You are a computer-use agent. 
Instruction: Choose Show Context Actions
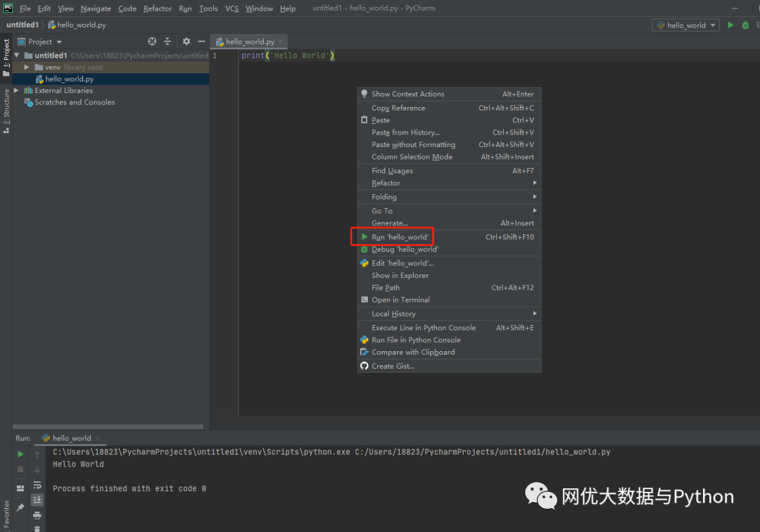[x=449, y=94]
